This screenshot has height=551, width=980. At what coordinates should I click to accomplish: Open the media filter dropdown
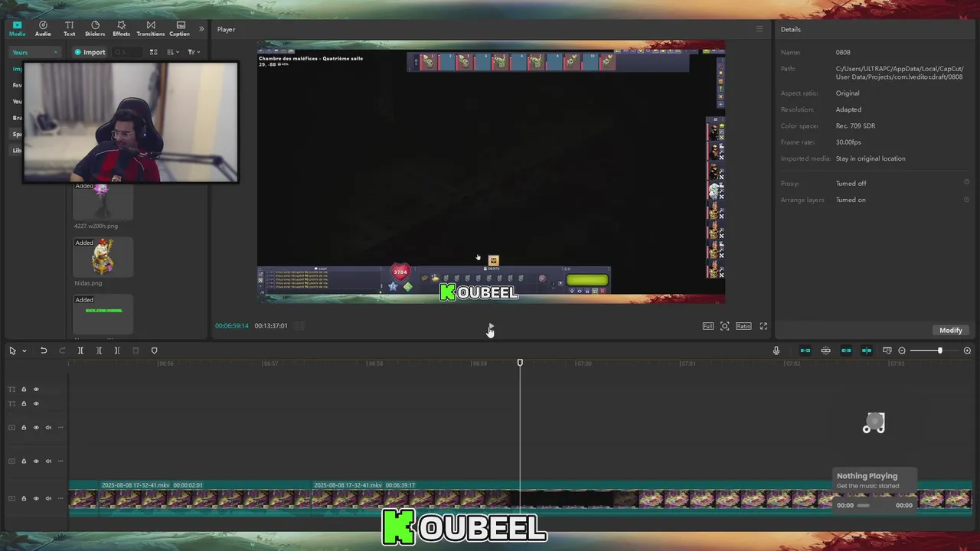click(194, 52)
